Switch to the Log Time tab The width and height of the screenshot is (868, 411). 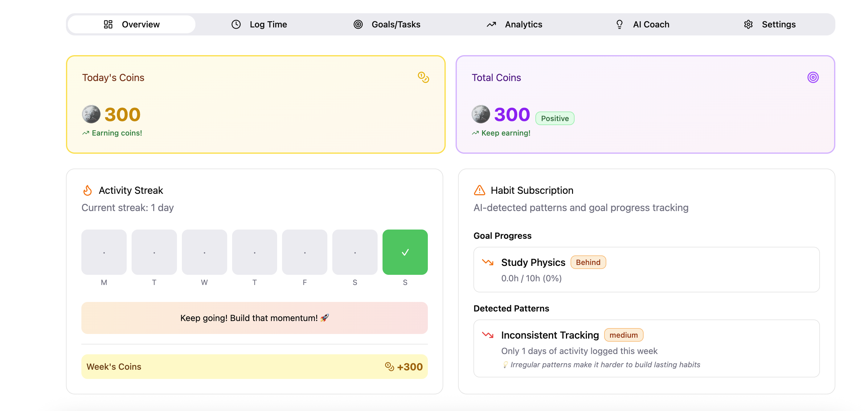(x=259, y=24)
